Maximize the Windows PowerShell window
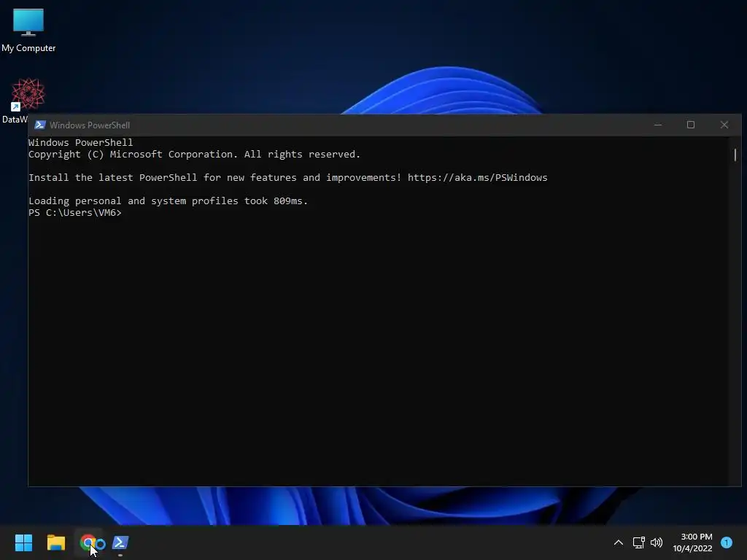747x560 pixels. point(691,125)
